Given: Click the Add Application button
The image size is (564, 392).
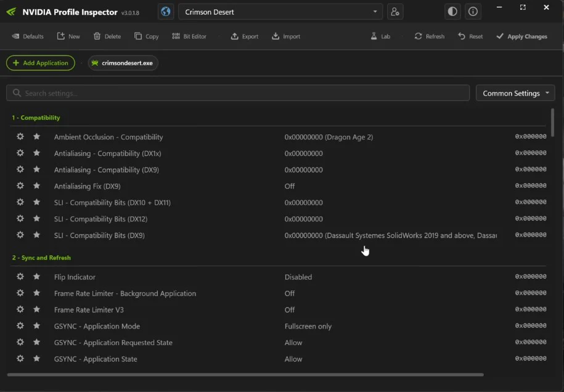Looking at the screenshot, I should (41, 63).
